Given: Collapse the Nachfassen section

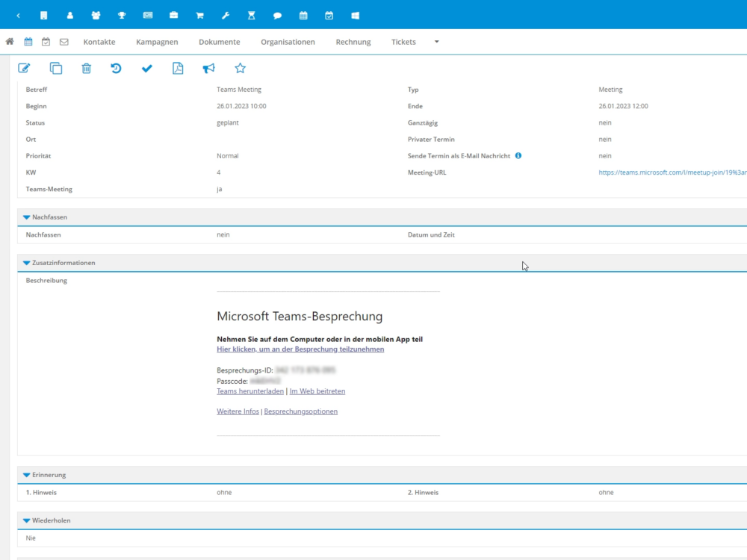Looking at the screenshot, I should [27, 217].
